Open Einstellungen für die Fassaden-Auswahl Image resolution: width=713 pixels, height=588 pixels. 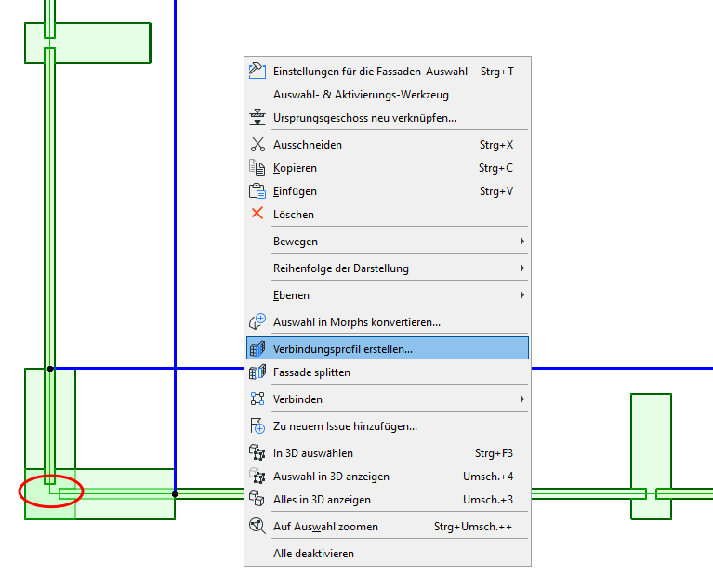(388, 72)
